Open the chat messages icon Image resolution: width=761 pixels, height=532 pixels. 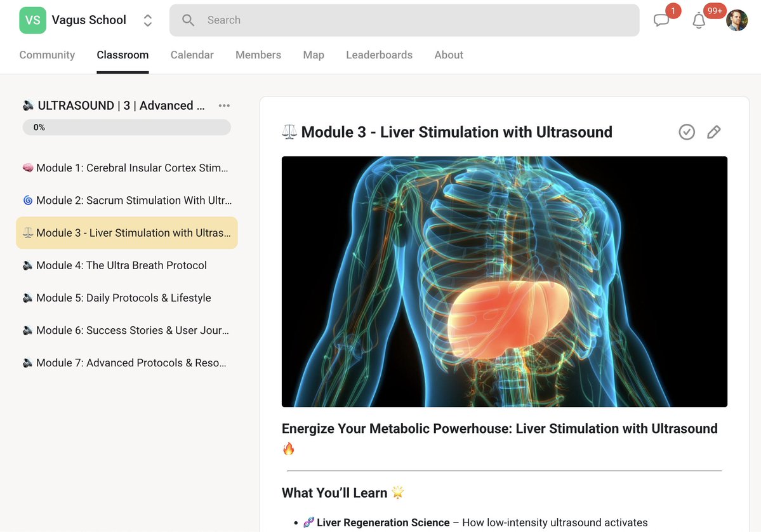661,20
